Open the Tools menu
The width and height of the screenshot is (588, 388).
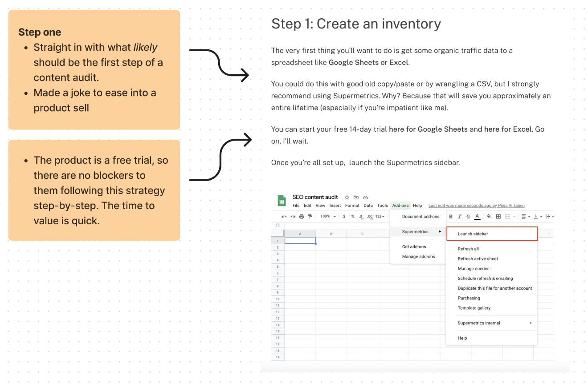(382, 206)
